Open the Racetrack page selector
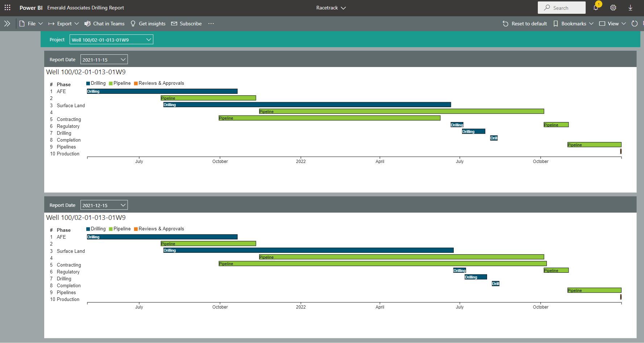The image size is (644, 343). [x=331, y=8]
